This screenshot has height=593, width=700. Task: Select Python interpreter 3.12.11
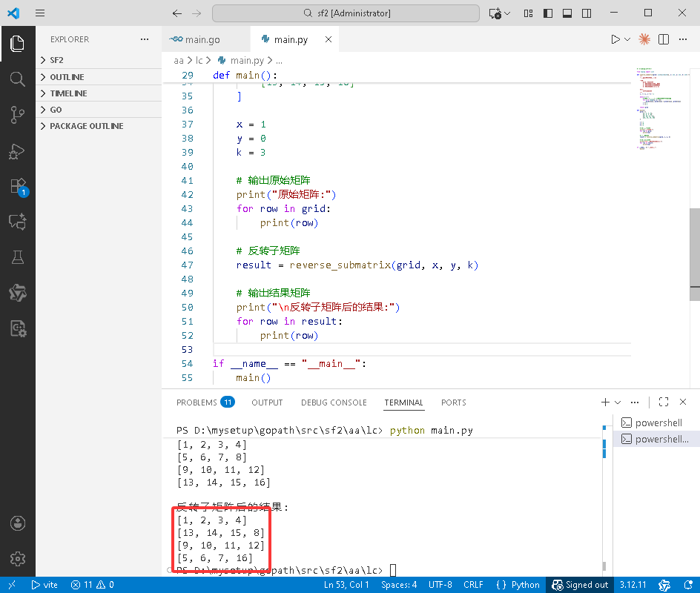point(633,585)
